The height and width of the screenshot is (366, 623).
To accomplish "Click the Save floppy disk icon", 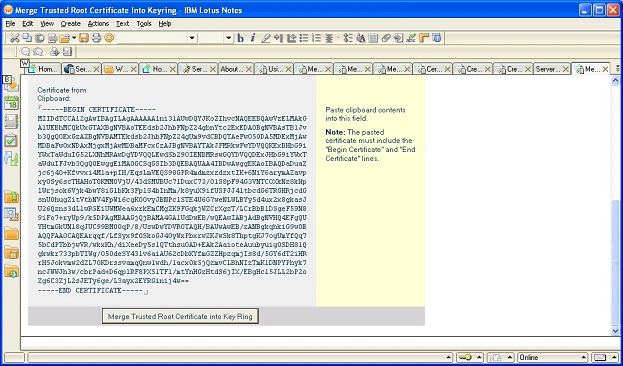I will [84, 38].
